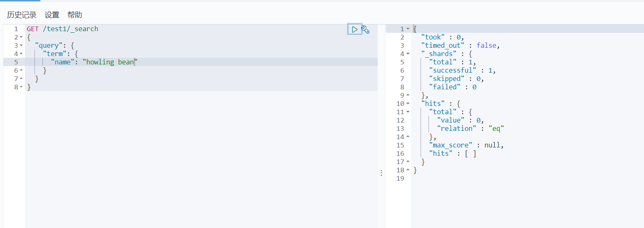Click the "relation" : "eq" line

(471, 129)
